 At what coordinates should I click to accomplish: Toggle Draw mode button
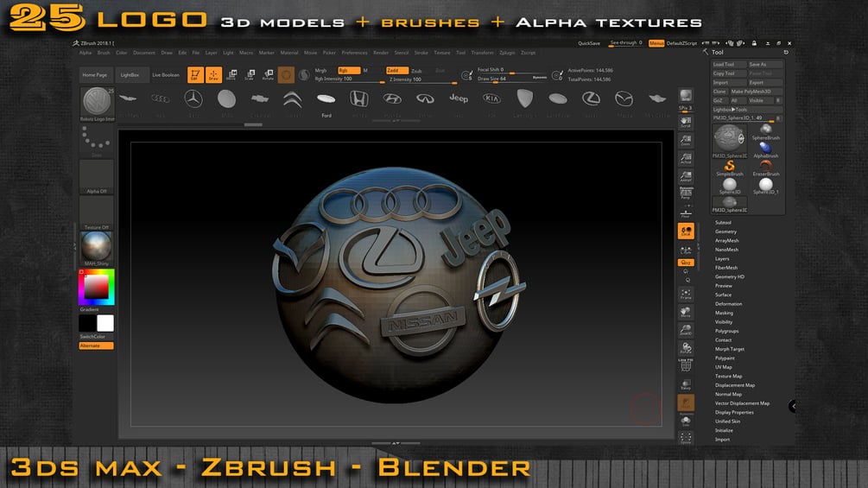coord(213,74)
